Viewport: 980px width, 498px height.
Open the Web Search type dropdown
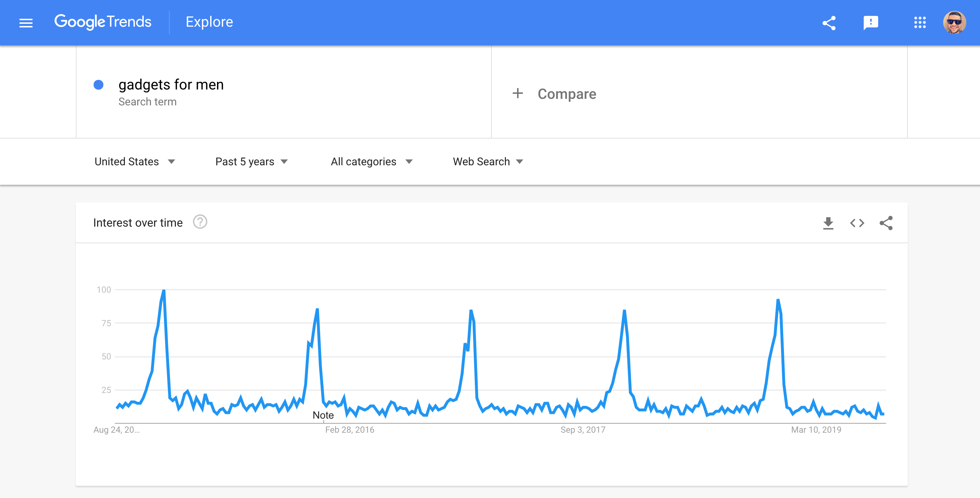[x=488, y=162]
